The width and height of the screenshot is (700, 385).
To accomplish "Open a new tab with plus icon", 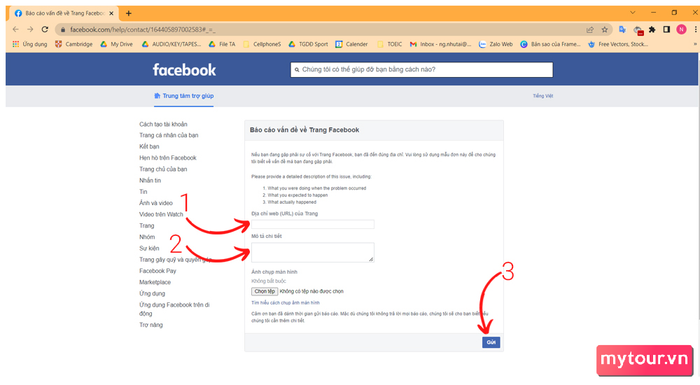I will click(x=129, y=13).
